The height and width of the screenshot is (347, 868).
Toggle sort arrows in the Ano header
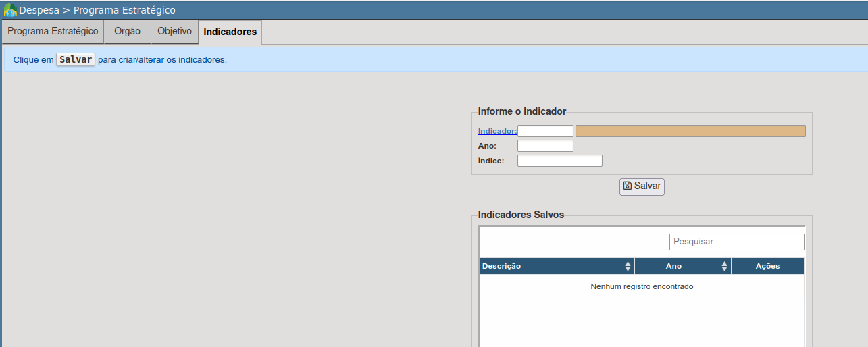pyautogui.click(x=724, y=266)
